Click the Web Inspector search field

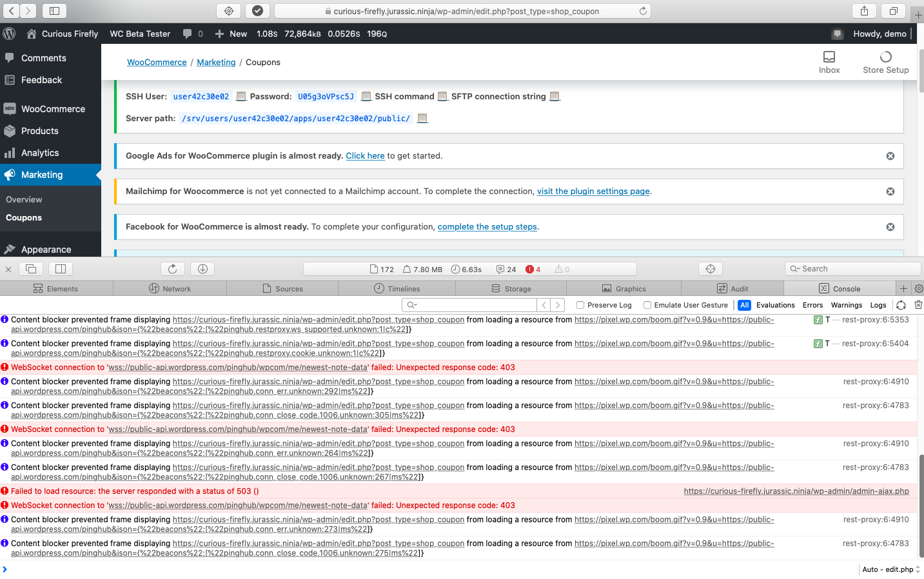tap(852, 268)
